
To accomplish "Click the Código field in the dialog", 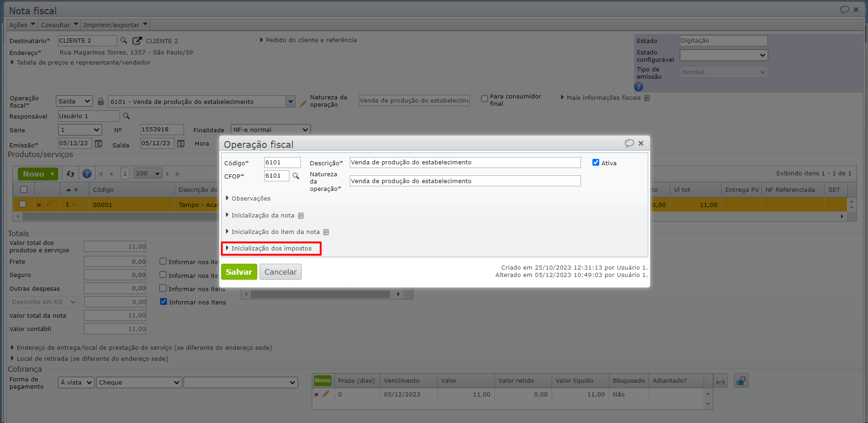I will point(282,163).
